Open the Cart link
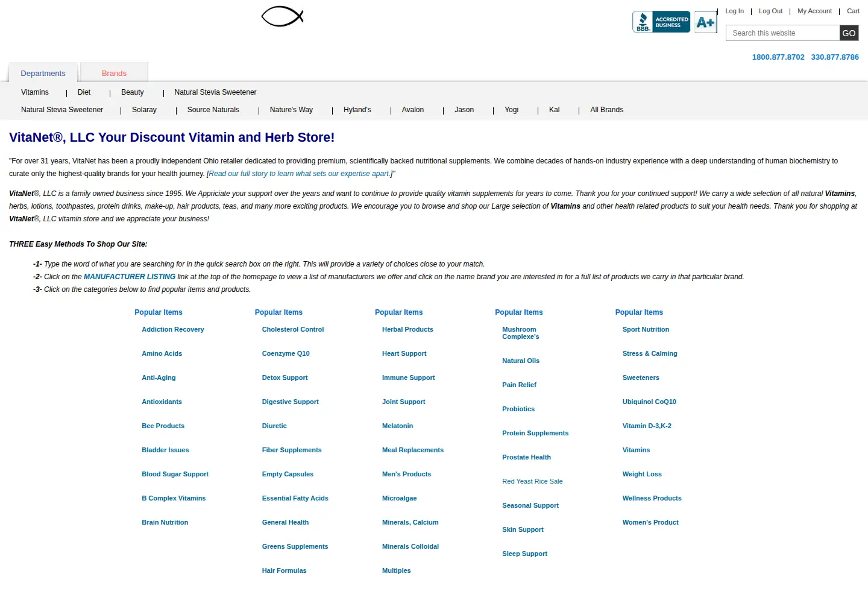 [x=853, y=11]
